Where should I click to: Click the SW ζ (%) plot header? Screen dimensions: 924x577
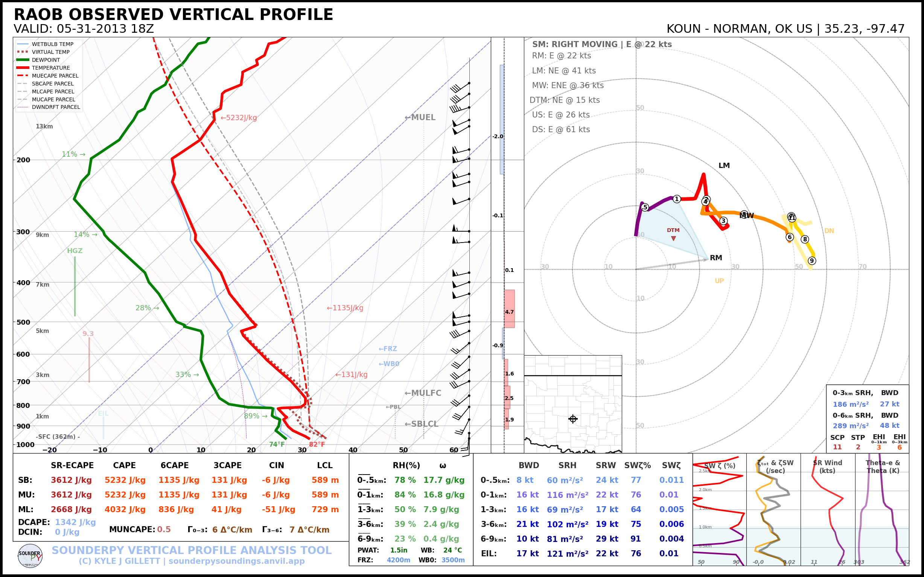point(720,466)
